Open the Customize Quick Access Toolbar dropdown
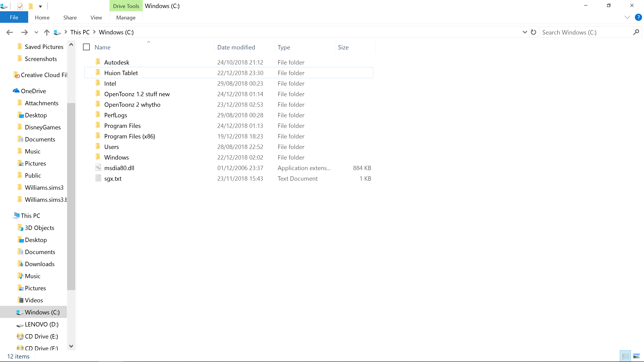 tap(40, 6)
